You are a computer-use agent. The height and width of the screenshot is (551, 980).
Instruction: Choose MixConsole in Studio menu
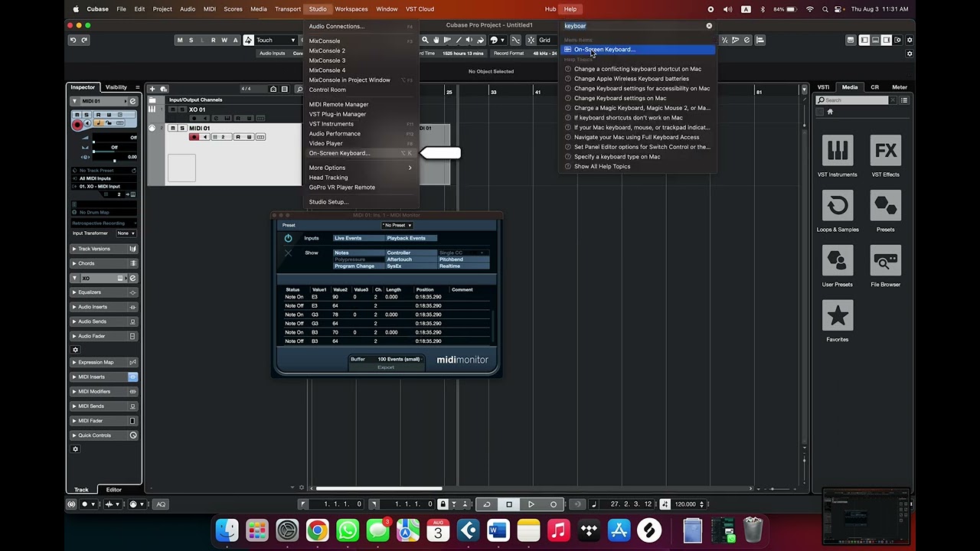[x=360, y=41]
